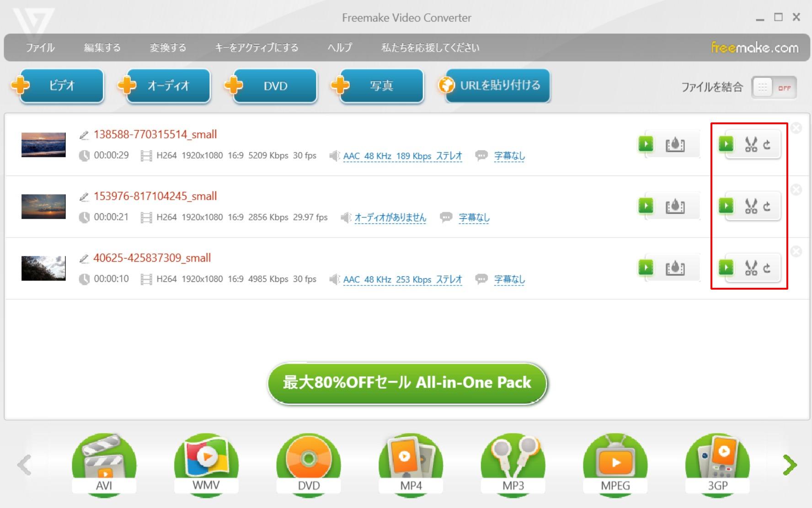Viewport: 812px width, 508px height.
Task: Paste a URL with URLを貼り付ける
Action: 494,85
